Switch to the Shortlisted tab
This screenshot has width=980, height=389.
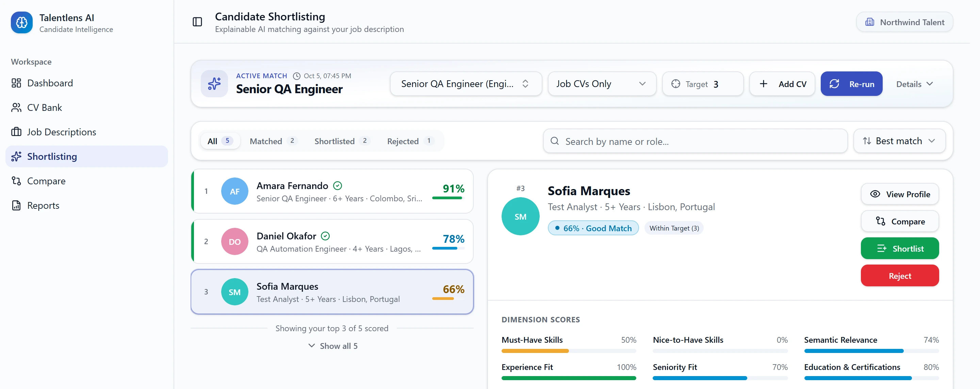[x=341, y=141]
